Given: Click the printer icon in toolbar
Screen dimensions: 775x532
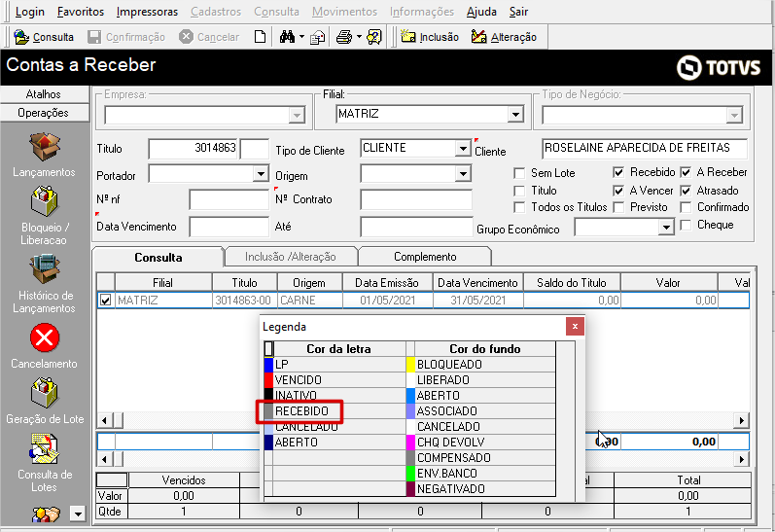Looking at the screenshot, I should coord(344,37).
